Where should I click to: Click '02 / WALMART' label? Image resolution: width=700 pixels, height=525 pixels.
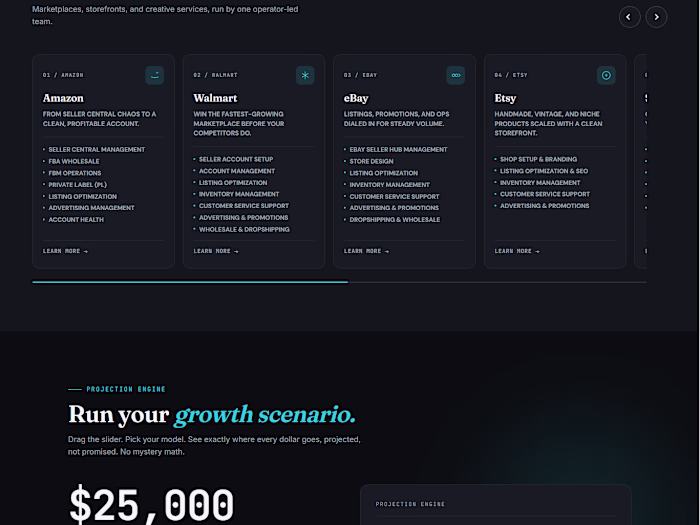pos(215,75)
